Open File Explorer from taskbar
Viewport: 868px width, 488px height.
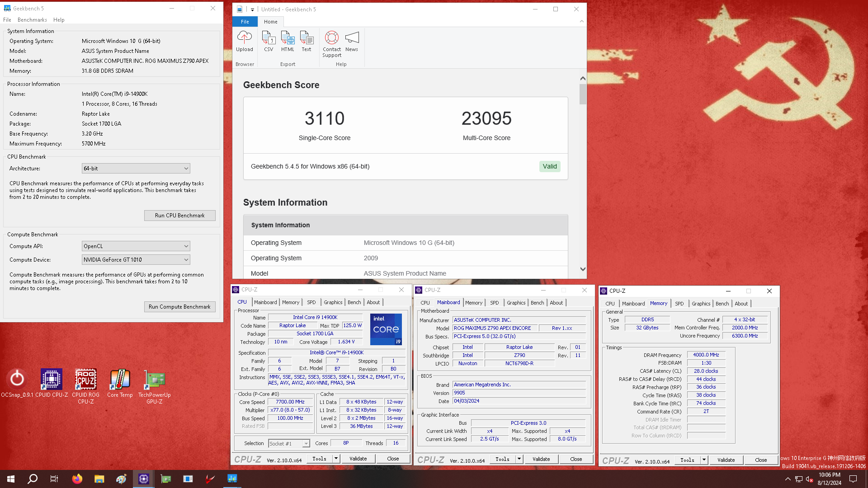click(99, 479)
